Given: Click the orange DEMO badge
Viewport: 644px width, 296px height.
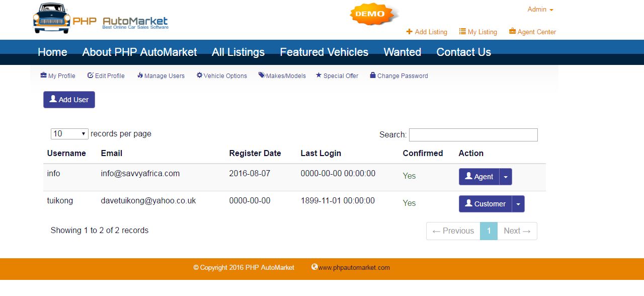Looking at the screenshot, I should [370, 14].
